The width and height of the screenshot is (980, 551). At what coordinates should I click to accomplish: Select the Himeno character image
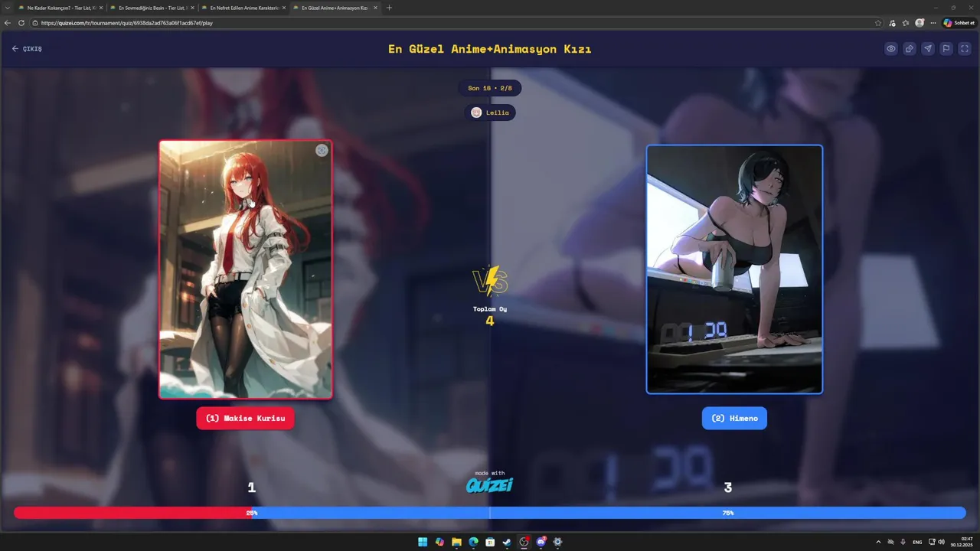click(x=734, y=269)
